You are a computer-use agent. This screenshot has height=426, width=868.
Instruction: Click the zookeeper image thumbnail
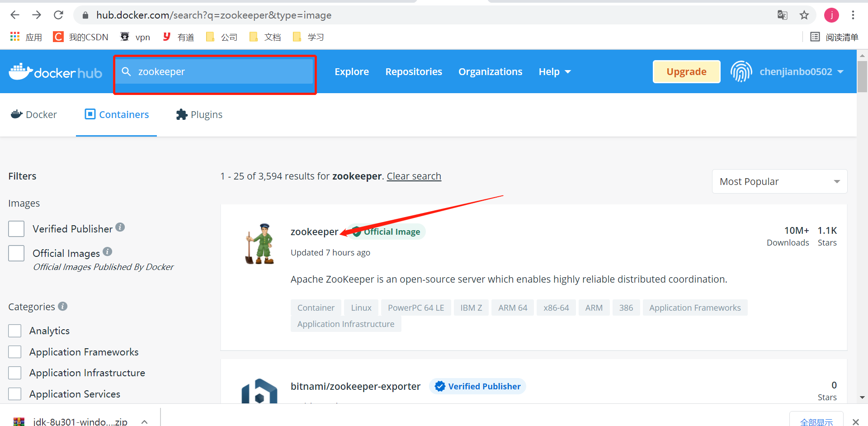tap(260, 244)
